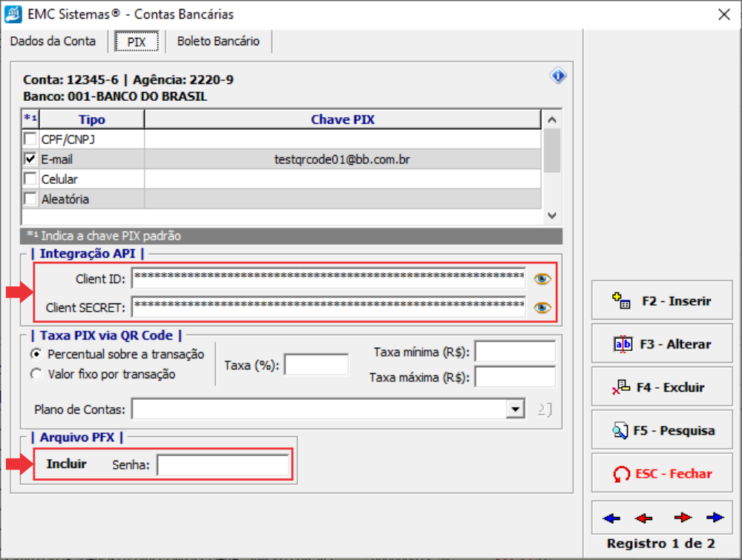Jump to the last record blue arrow
The image size is (742, 560).
click(x=715, y=518)
